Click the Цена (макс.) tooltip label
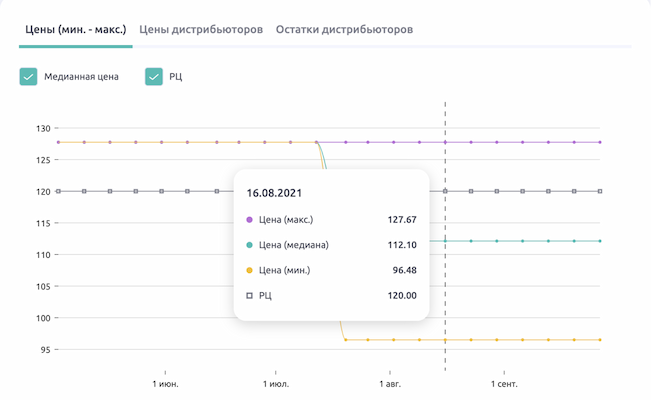651x400 pixels. coord(286,219)
